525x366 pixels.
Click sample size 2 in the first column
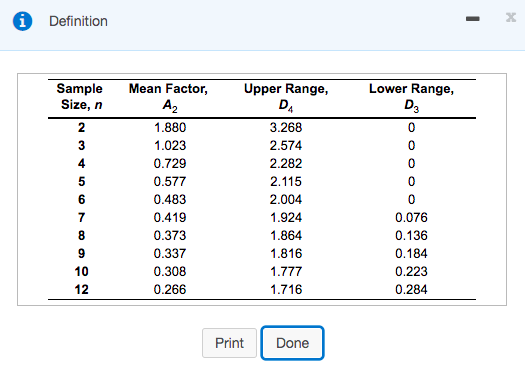tap(81, 128)
